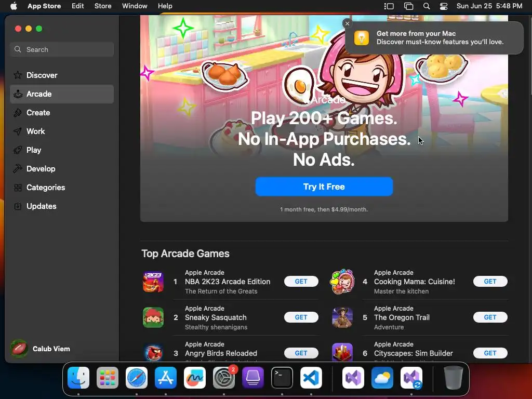Get Sneaky Sasquatch
This screenshot has height=399, width=532.
click(x=301, y=317)
